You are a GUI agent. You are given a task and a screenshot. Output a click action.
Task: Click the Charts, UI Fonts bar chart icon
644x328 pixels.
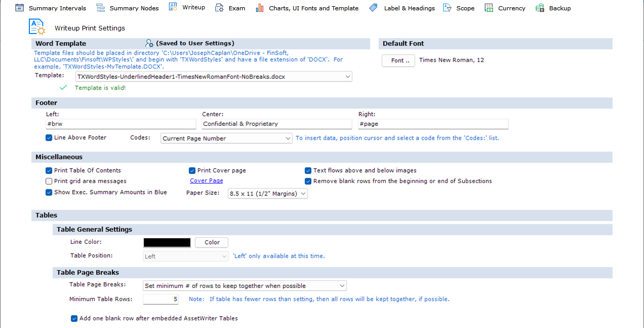click(260, 8)
